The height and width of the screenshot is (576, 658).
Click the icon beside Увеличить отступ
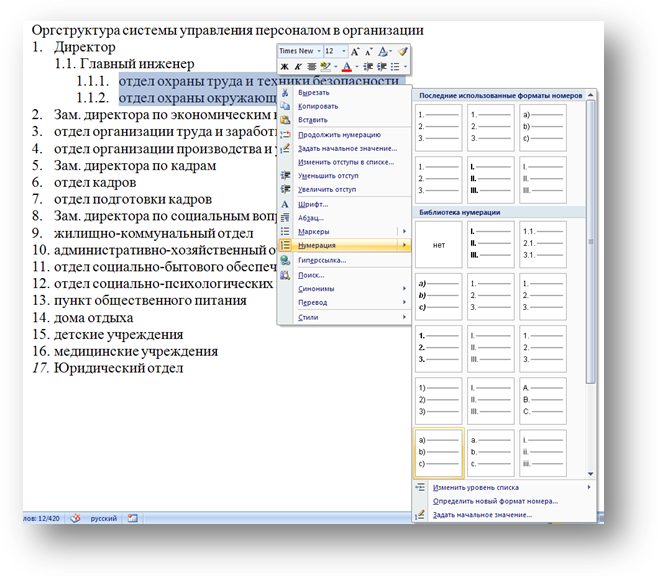point(285,189)
